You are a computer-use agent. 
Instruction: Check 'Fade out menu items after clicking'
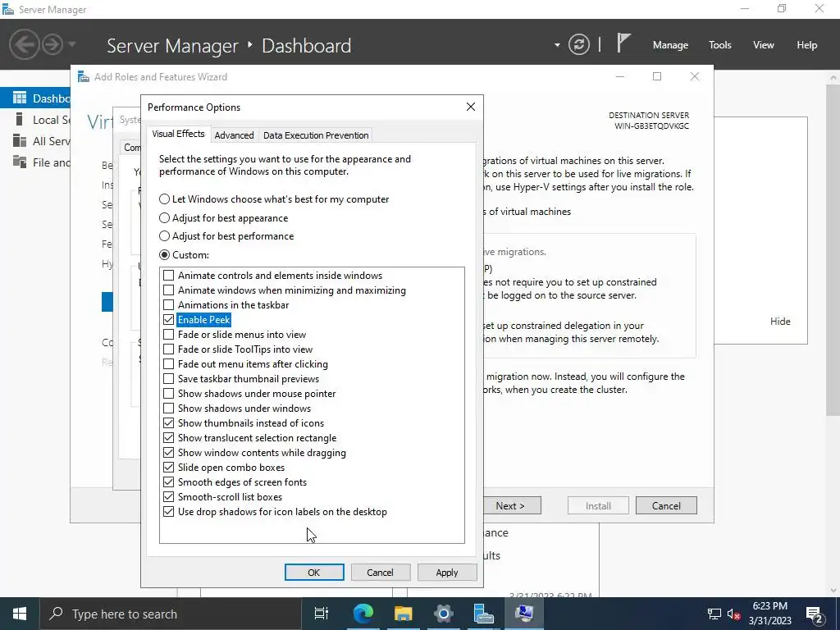pos(169,363)
